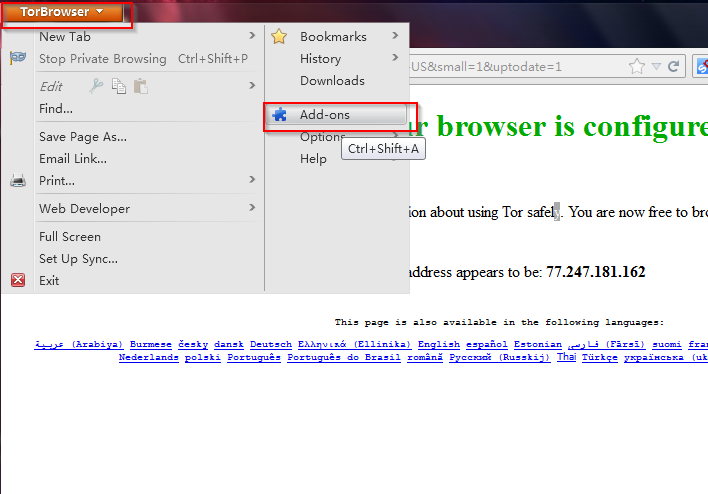The width and height of the screenshot is (708, 494).
Task: Select Stop Private Browsing
Action: click(x=102, y=59)
